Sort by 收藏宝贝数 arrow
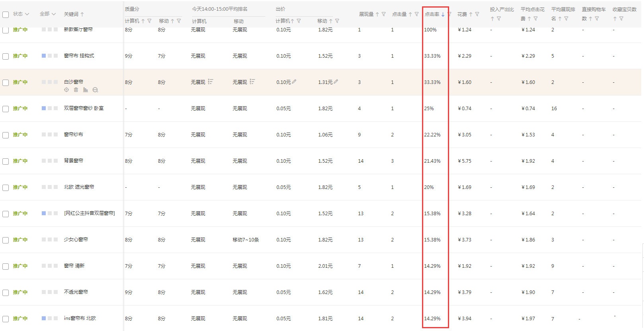This screenshot has width=644, height=331. click(x=615, y=19)
